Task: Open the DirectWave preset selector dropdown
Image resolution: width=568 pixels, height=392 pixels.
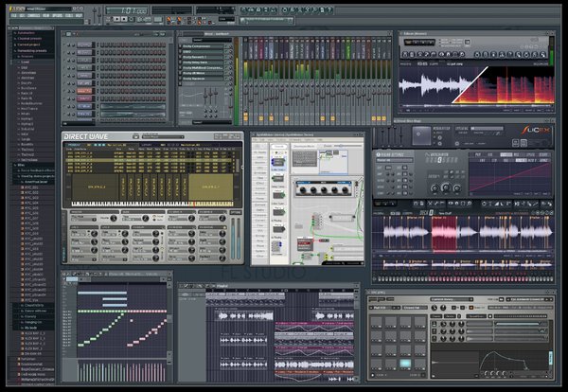Action: [x=163, y=137]
